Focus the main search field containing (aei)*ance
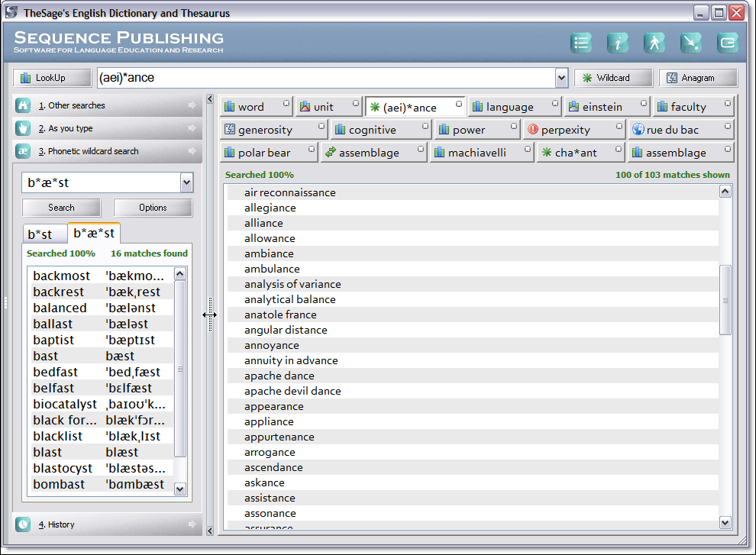The image size is (756, 555). point(326,78)
